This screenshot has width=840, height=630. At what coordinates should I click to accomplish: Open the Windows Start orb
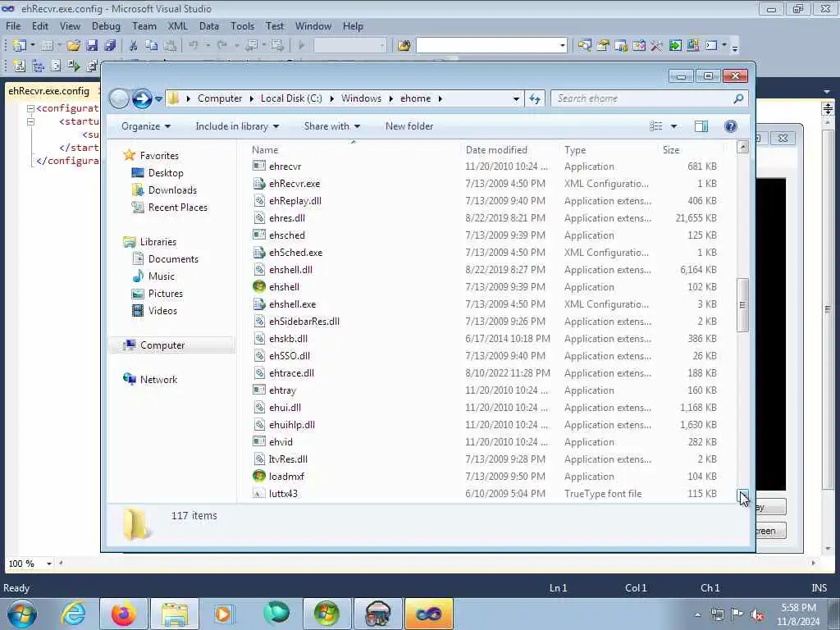(22, 614)
